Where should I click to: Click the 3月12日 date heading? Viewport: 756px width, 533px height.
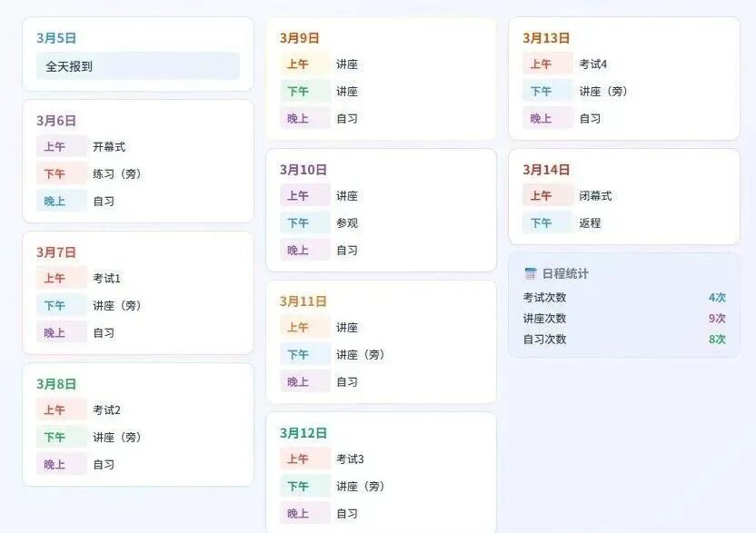coord(303,433)
